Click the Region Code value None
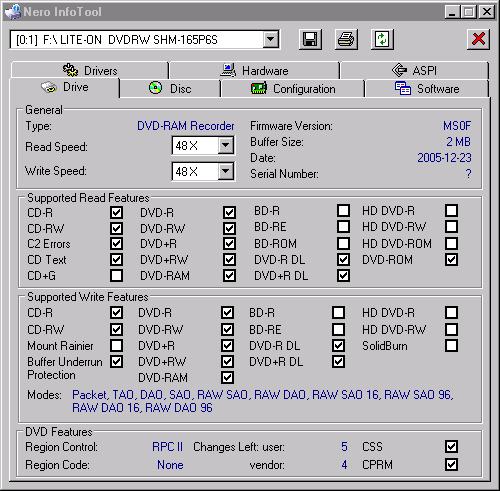 [170, 465]
